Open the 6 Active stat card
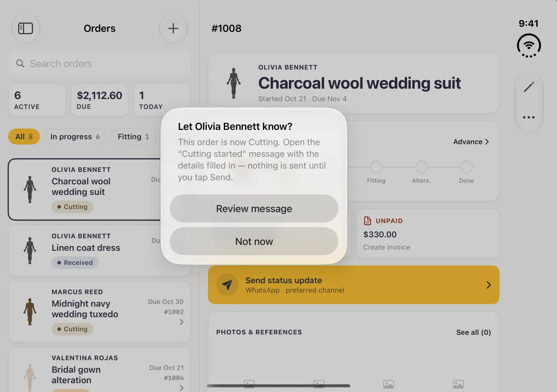Screen dimensions: 557x392 coord(37,100)
